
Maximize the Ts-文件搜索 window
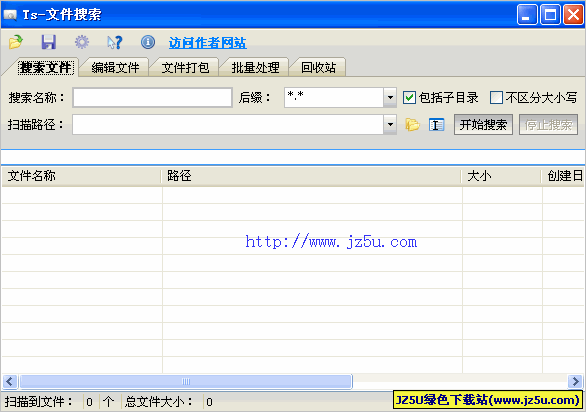click(550, 15)
